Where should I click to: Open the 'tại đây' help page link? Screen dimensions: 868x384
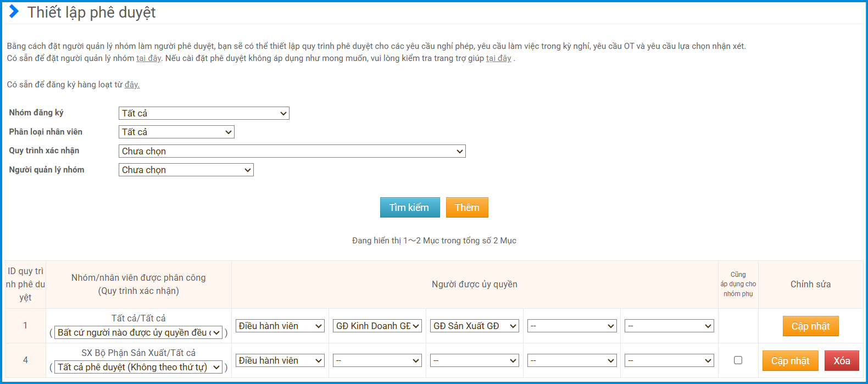coord(498,58)
